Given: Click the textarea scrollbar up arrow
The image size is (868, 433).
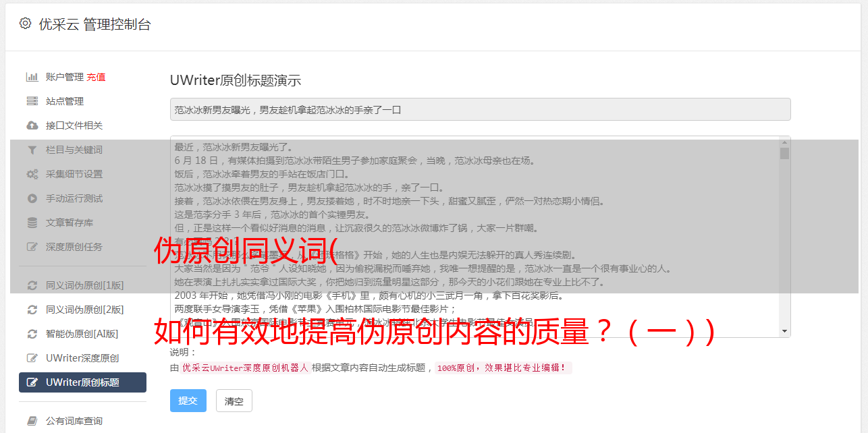Looking at the screenshot, I should point(784,142).
